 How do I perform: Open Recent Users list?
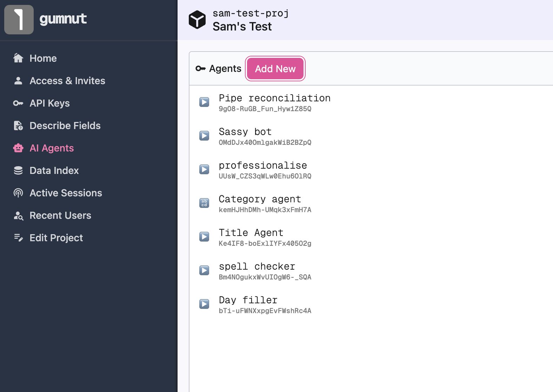60,215
